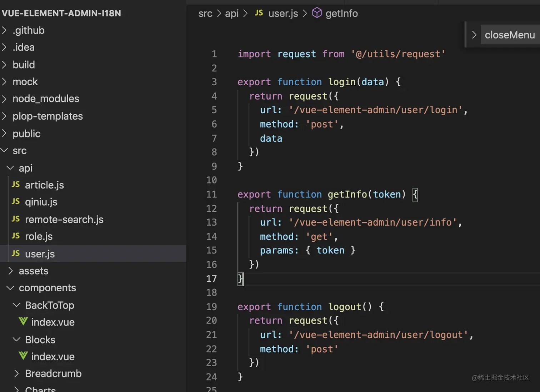Click the 'post' string on line 22

(x=322, y=349)
